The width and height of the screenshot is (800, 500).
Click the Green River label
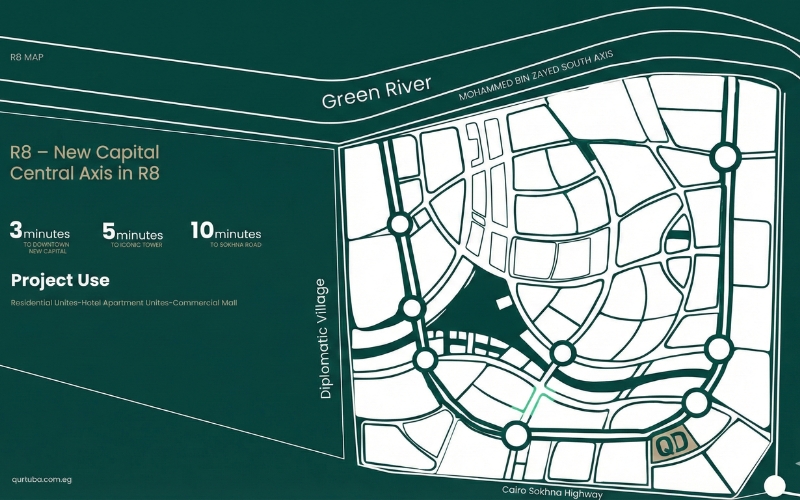pos(376,93)
